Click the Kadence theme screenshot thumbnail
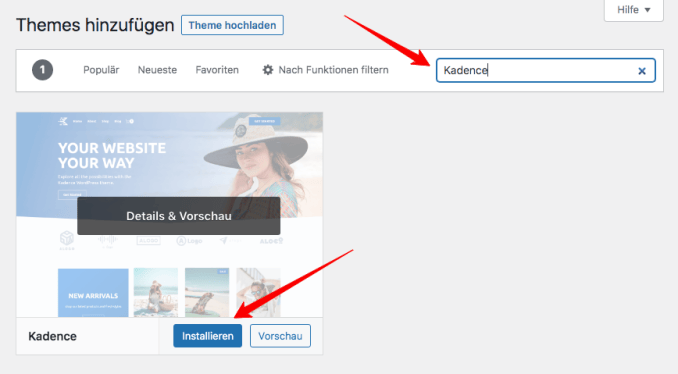Screen dimensions: 678x374 pos(170,215)
